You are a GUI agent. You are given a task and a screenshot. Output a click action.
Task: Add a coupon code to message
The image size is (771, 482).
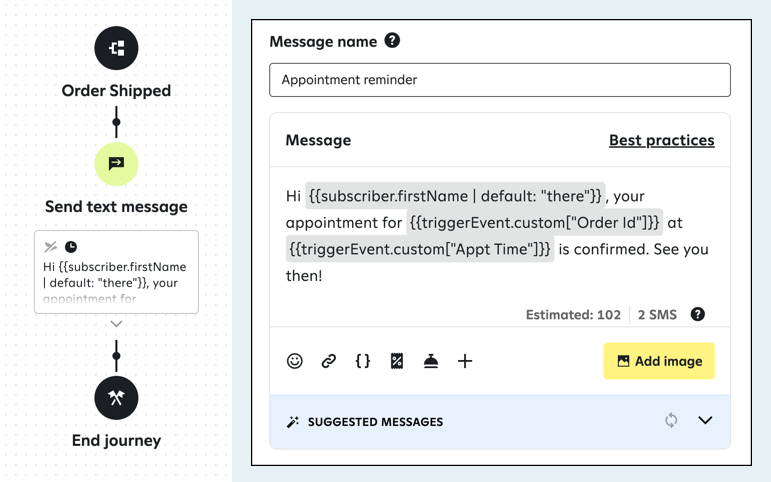point(397,361)
